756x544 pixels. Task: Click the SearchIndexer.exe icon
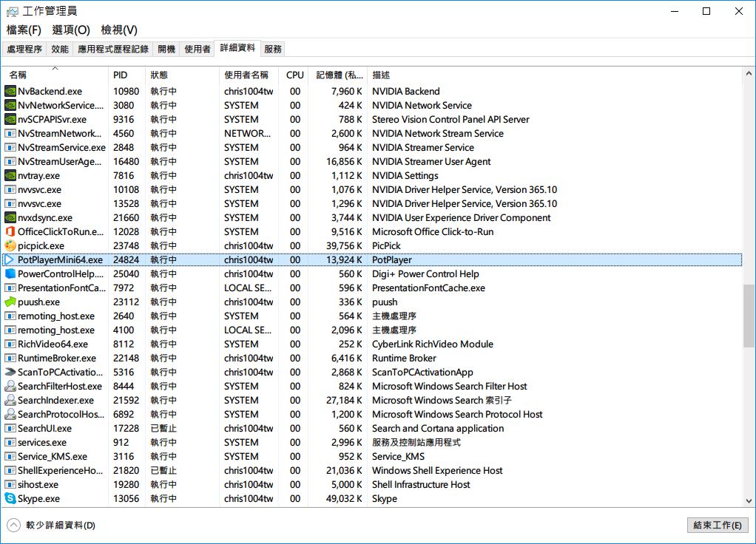[x=10, y=400]
